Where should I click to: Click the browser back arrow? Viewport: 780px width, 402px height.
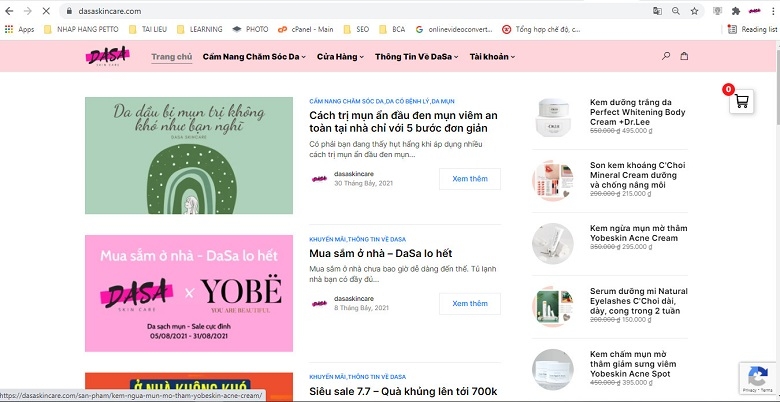pos(9,11)
